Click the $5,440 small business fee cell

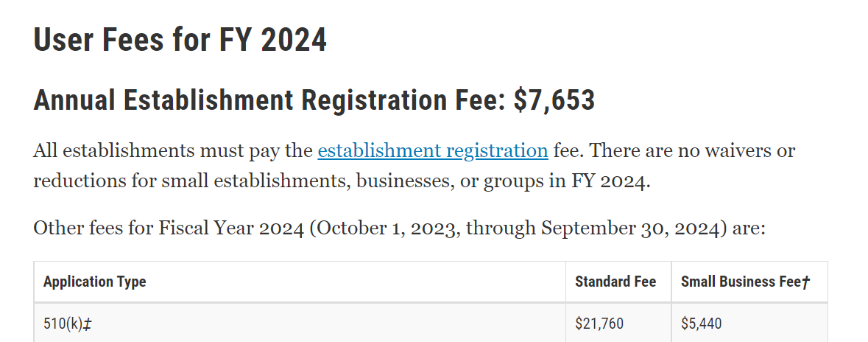click(700, 323)
